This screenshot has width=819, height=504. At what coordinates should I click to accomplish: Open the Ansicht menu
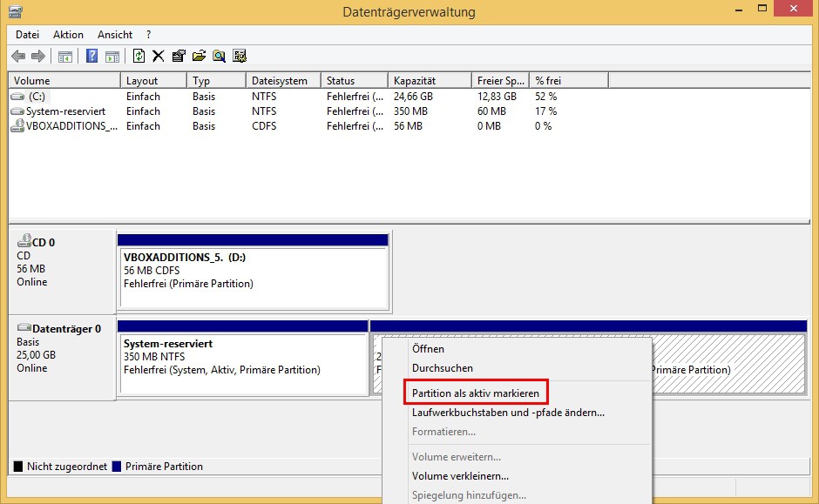(115, 35)
